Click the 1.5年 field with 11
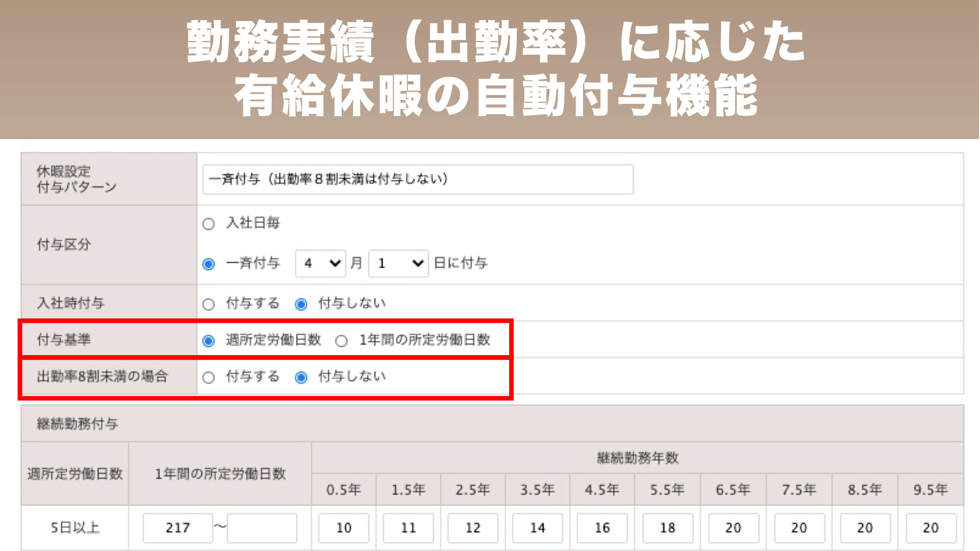This screenshot has width=980, height=551. pos(408,527)
